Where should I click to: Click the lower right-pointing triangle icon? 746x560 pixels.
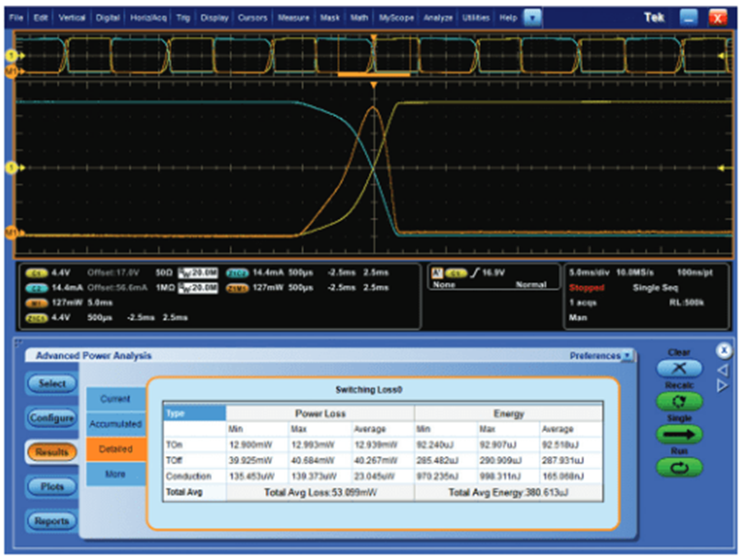(x=724, y=386)
